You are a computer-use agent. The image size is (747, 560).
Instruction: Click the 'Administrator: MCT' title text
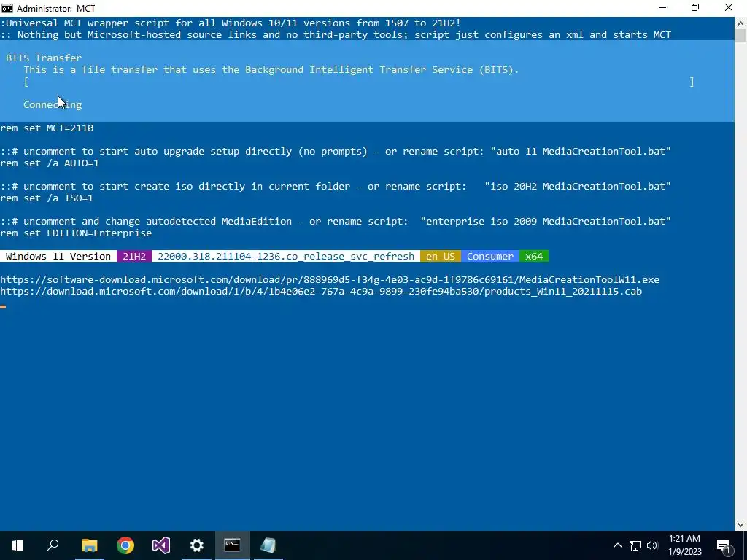click(55, 8)
